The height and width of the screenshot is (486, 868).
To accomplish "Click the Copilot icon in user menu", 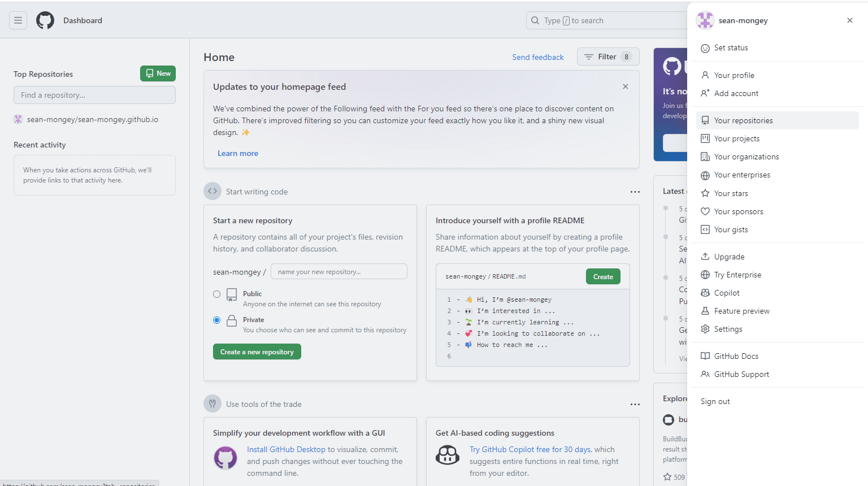I will point(705,293).
